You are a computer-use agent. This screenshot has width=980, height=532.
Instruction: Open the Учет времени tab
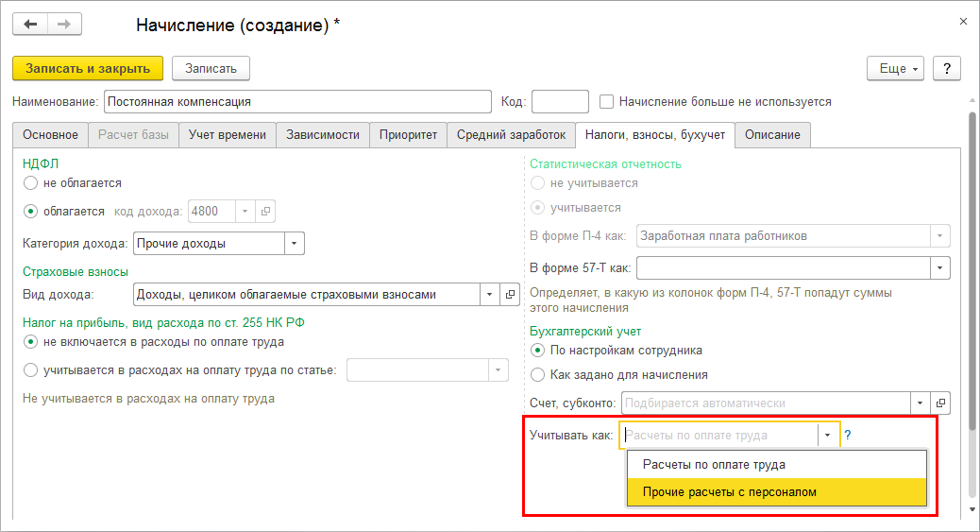(x=227, y=135)
